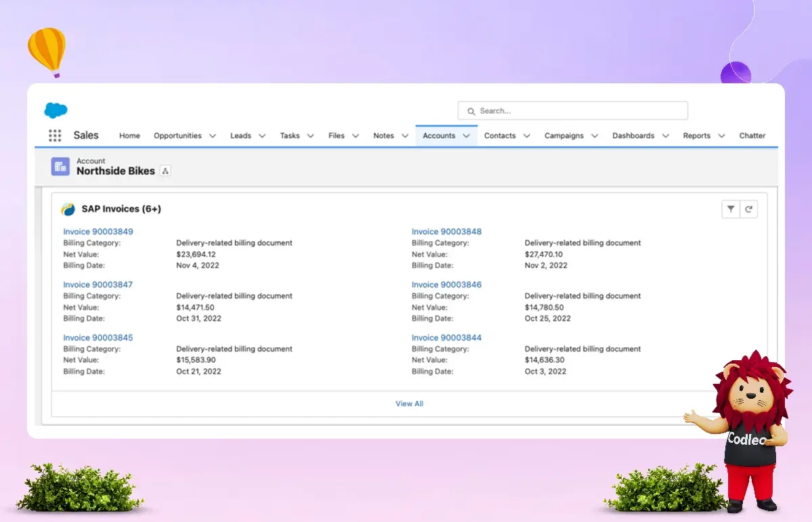Open the Reports tab
The width and height of the screenshot is (812, 522).
tap(696, 135)
